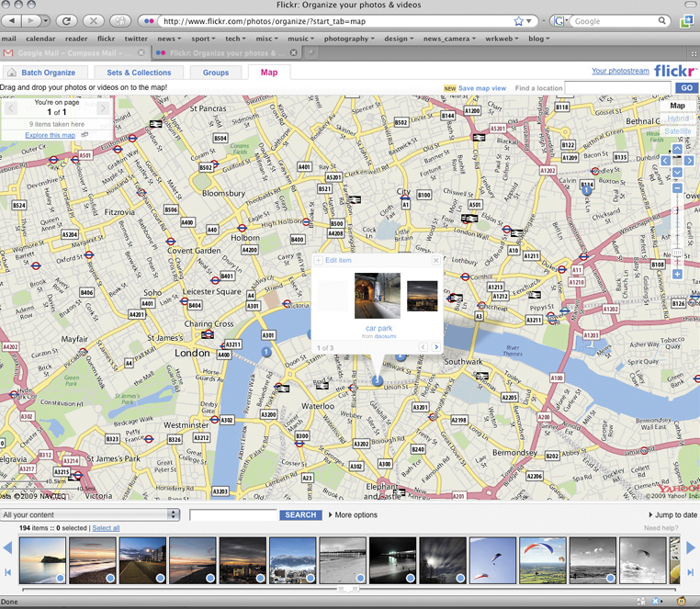Open the All your content dropdown

pos(90,514)
